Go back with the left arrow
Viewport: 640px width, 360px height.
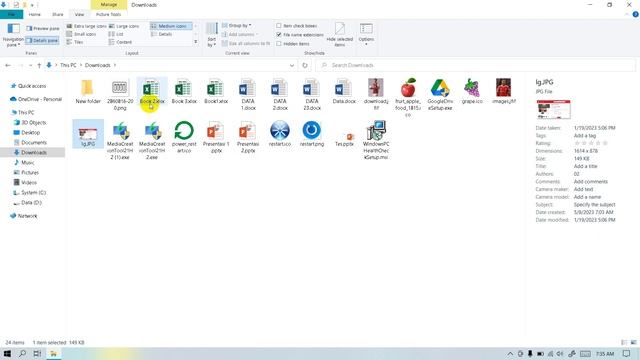pos(8,65)
